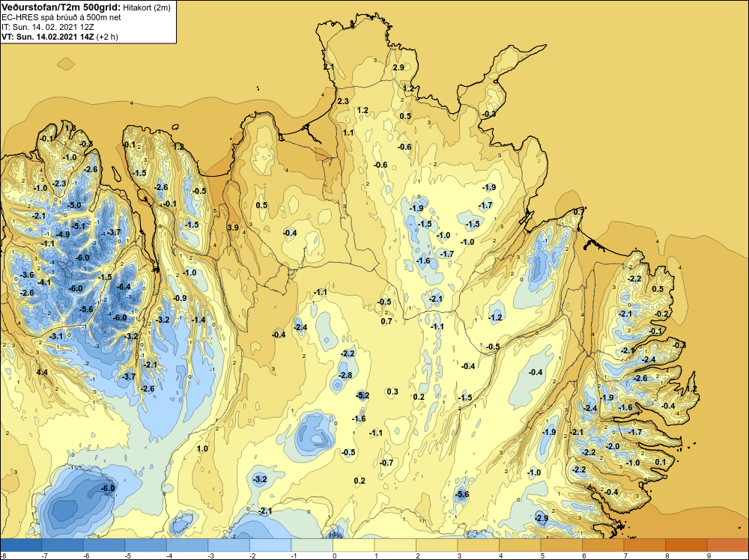Click the -5.1 temperature value
Viewport: 749px width, 560px height.
(79, 226)
